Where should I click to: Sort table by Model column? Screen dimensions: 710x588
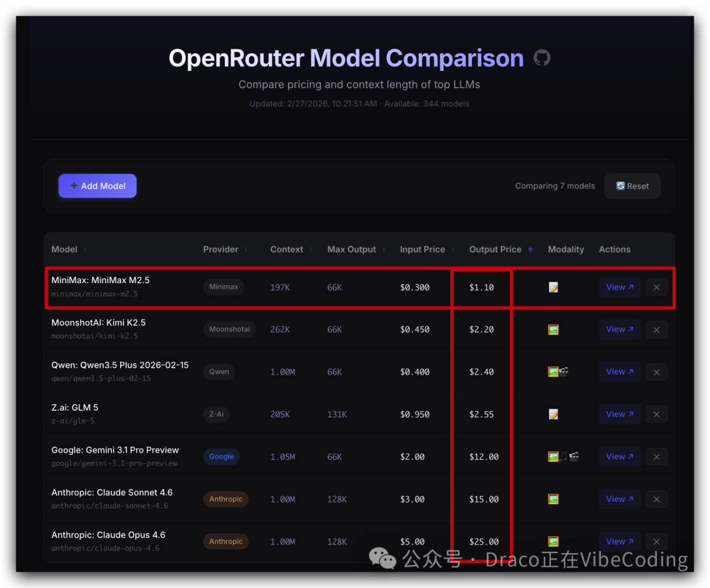click(69, 250)
